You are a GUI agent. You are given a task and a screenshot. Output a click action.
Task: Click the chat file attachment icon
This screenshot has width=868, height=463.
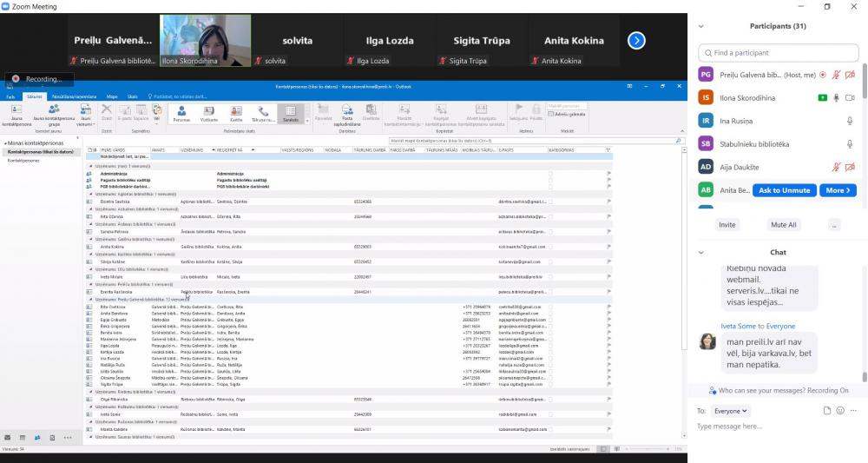click(x=827, y=410)
